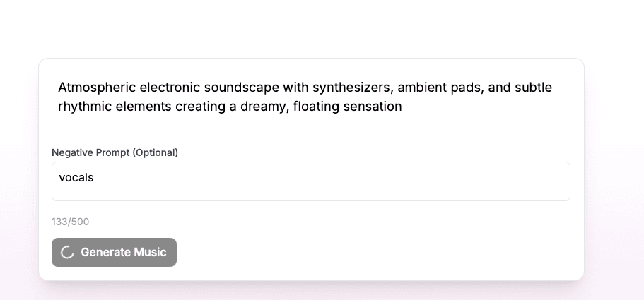644x300 pixels.
Task: Click the word "vocals" in the negative prompt
Action: pos(76,178)
